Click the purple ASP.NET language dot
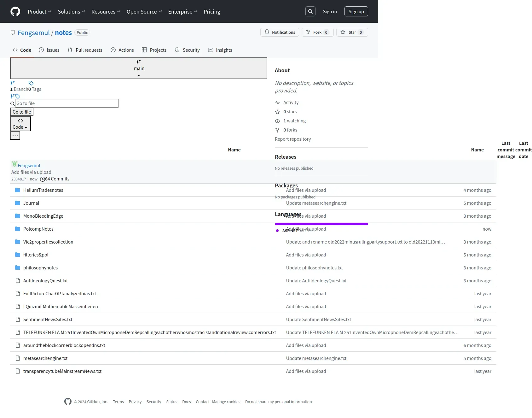Viewport: 532px width, 418px height. pyautogui.click(x=277, y=231)
